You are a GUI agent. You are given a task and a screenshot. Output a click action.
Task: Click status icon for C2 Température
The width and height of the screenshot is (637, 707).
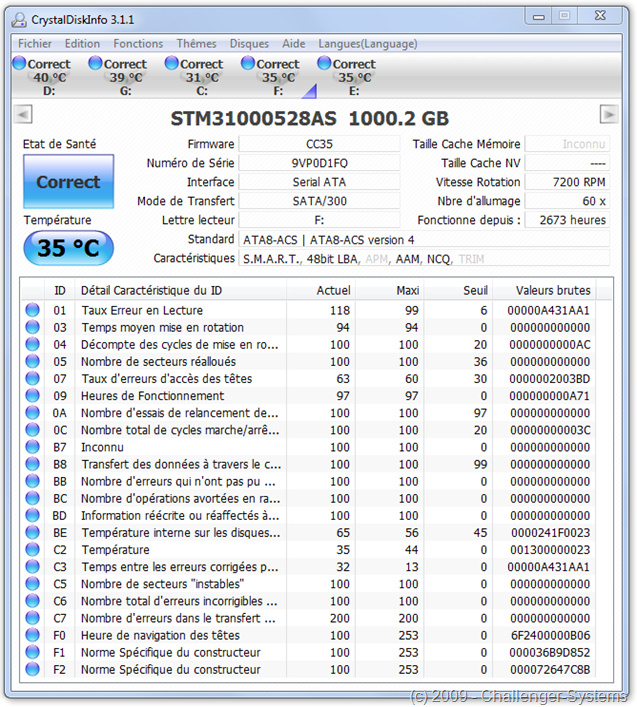32,550
